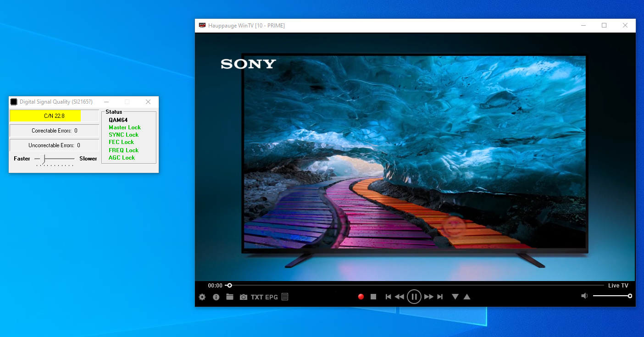
Task: Click the SYNC Lock status
Action: click(123, 135)
